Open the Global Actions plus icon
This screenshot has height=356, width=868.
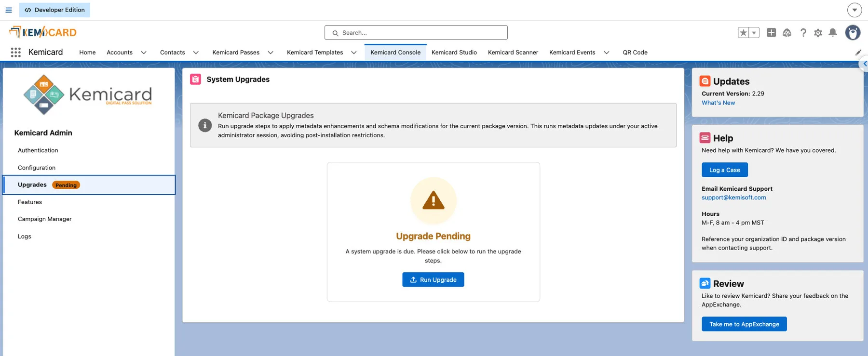(772, 32)
